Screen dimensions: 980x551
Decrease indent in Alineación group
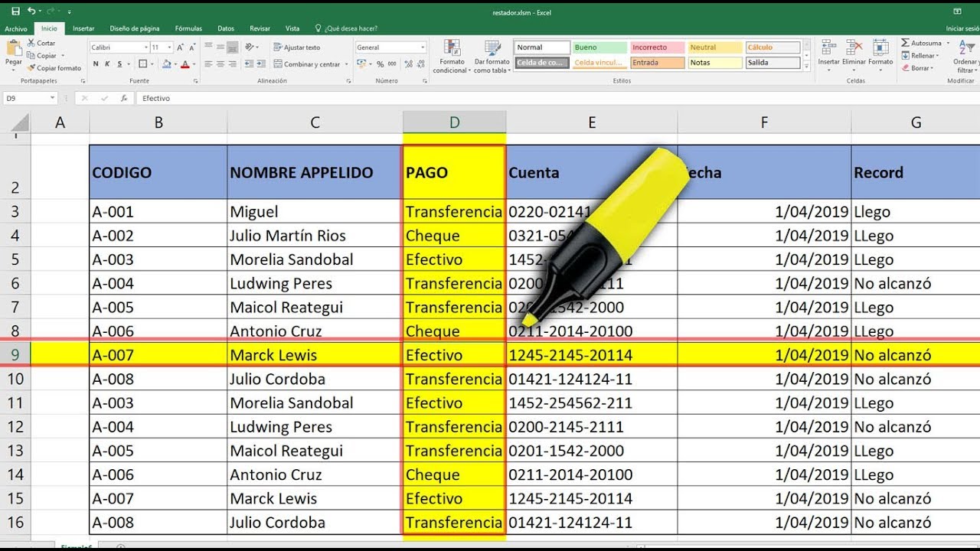click(248, 64)
